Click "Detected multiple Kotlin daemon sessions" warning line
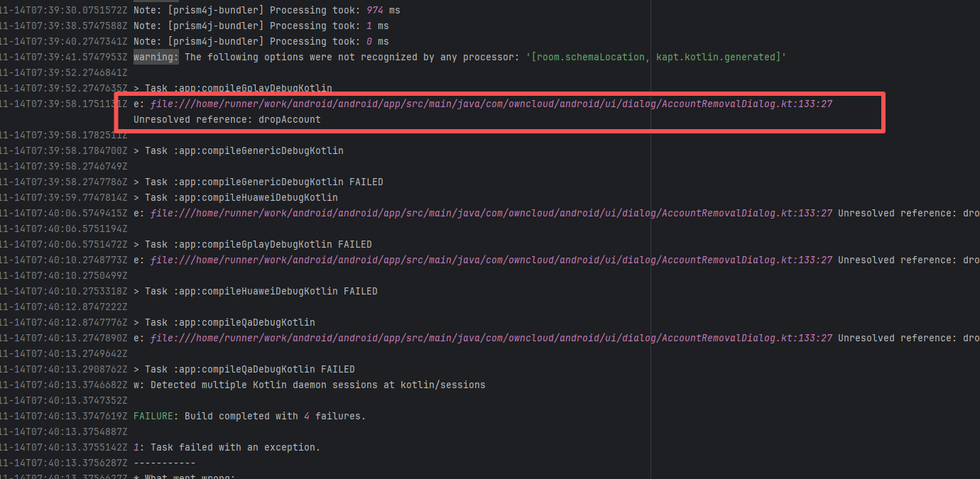Viewport: 980px width, 479px height. click(x=317, y=385)
